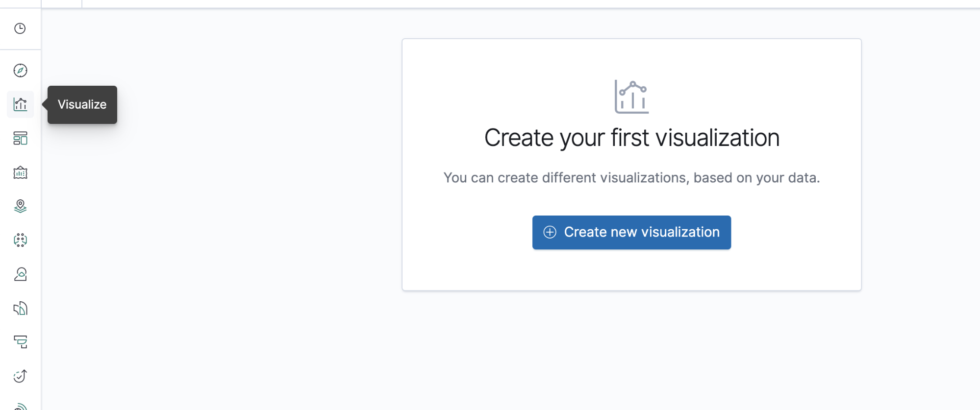Open the Dashboard sidebar icon

point(20,139)
